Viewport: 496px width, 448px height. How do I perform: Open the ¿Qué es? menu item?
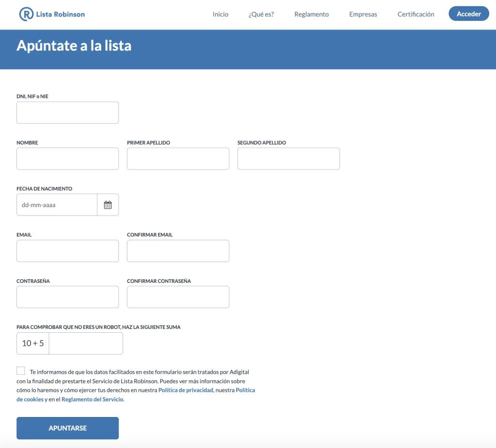(261, 14)
